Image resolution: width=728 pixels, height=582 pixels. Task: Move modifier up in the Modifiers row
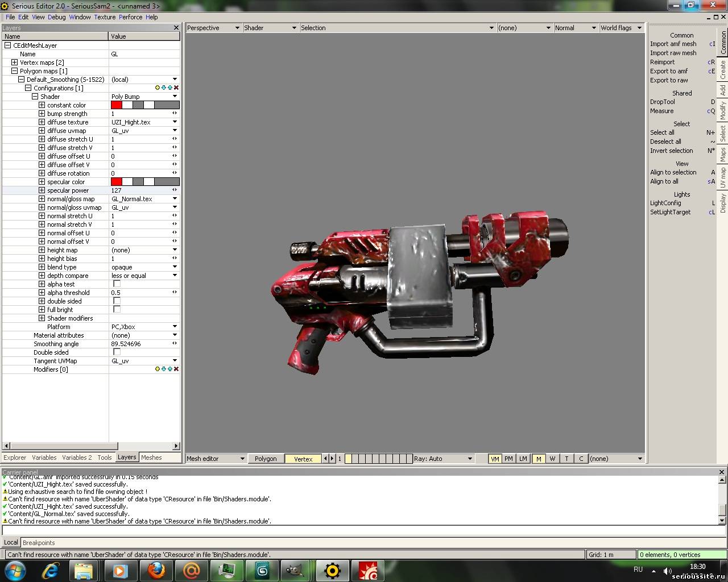[x=170, y=369]
